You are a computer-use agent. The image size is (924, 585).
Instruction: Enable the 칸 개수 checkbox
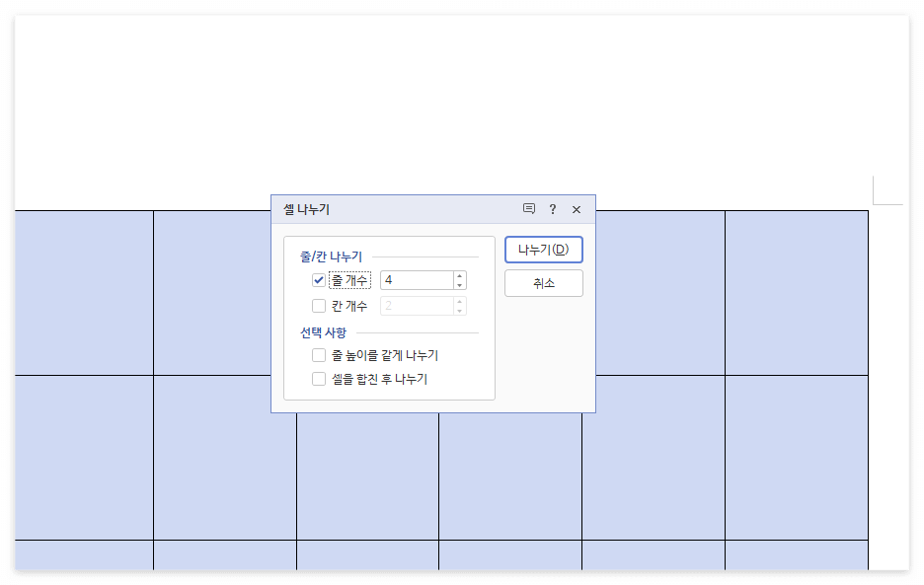click(x=319, y=306)
